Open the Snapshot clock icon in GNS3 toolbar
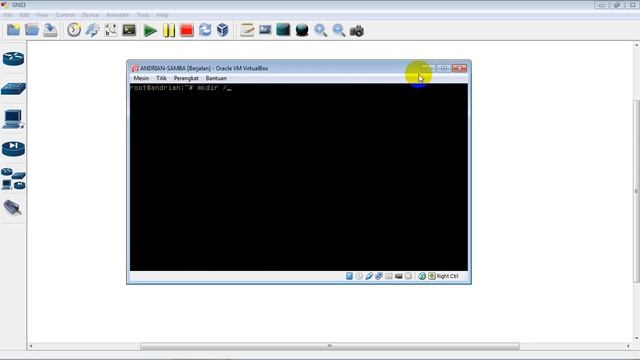Viewport: 640px width, 360px height. point(74,30)
